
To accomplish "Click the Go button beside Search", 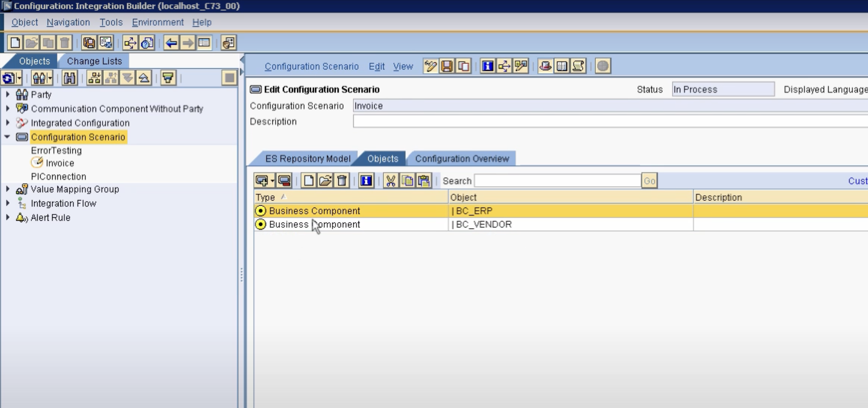I will (x=649, y=181).
